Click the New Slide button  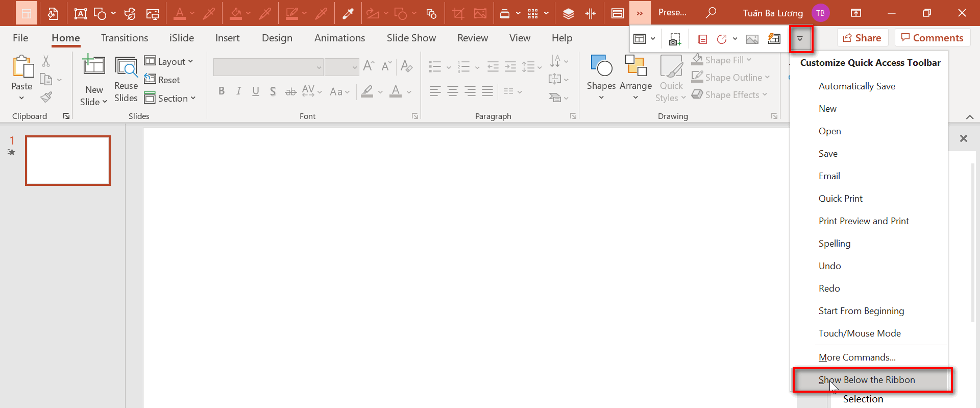pos(94,80)
